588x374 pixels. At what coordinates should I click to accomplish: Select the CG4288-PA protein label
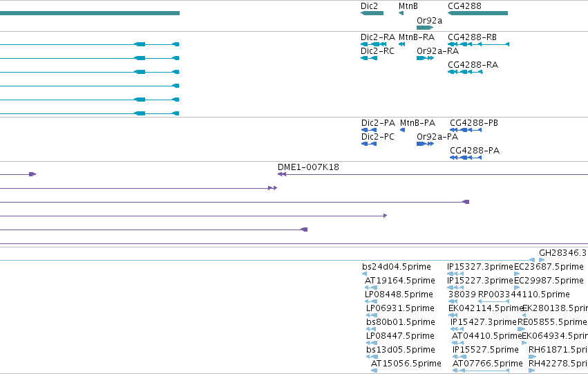pos(475,151)
